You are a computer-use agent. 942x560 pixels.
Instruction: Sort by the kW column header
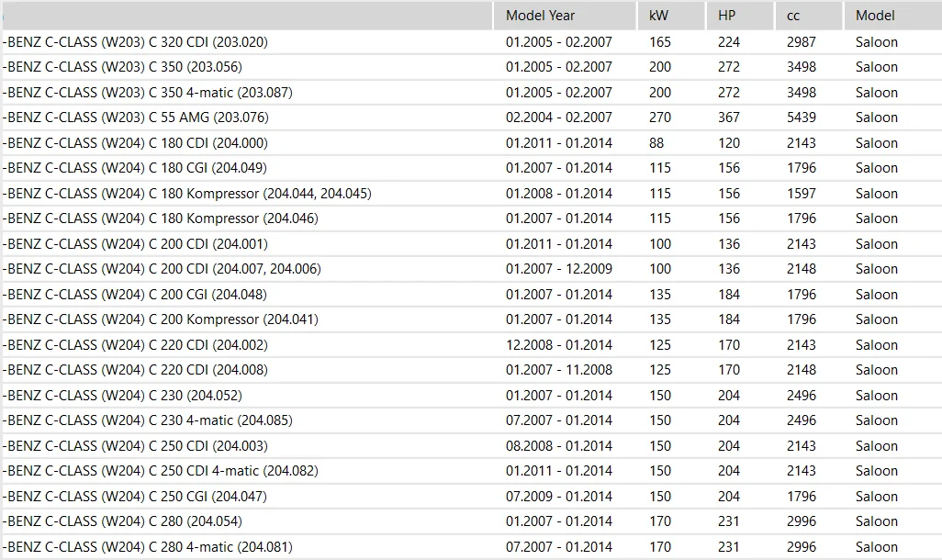[671, 16]
